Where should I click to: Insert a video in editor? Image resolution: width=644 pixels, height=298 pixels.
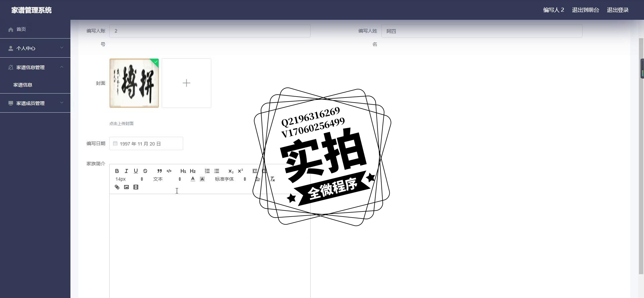pyautogui.click(x=136, y=187)
